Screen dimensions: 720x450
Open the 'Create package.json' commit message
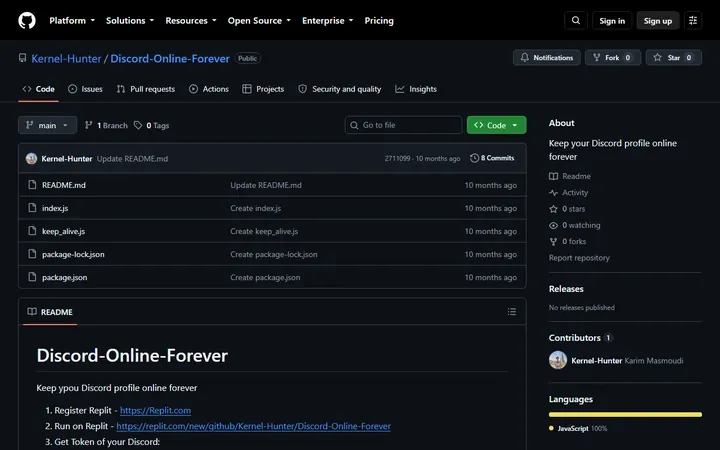[x=265, y=277]
